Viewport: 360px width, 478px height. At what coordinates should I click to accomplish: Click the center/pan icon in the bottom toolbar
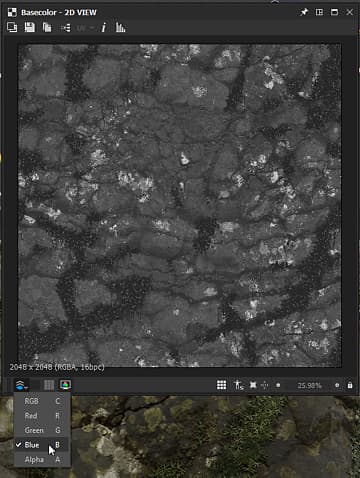tap(265, 385)
